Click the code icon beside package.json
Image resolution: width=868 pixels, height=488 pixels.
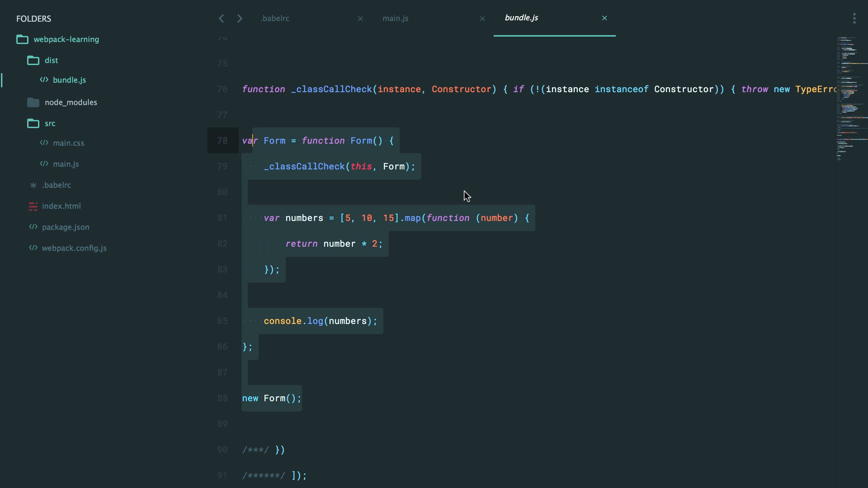click(33, 227)
